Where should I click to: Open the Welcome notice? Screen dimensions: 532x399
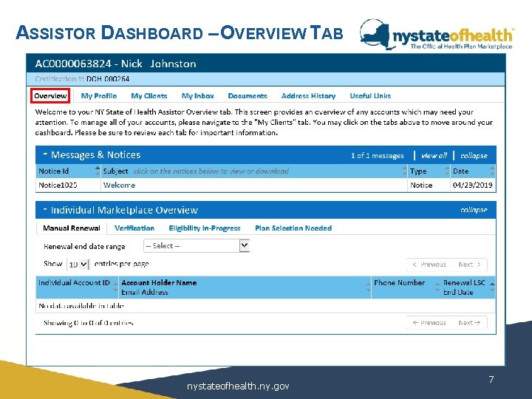tap(119, 185)
